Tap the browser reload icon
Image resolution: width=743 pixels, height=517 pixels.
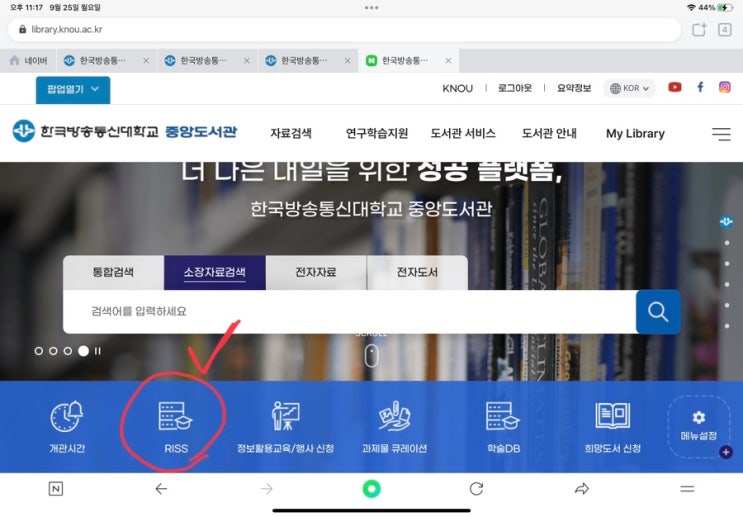[x=476, y=489]
